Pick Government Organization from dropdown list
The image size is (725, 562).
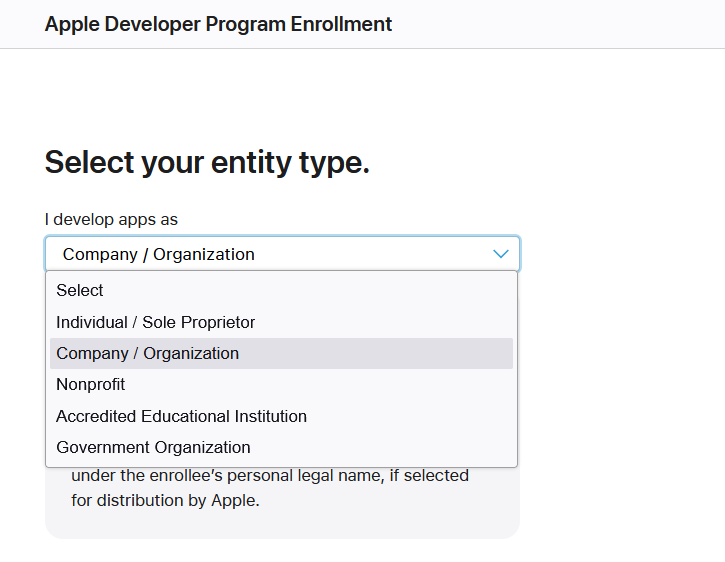(153, 447)
